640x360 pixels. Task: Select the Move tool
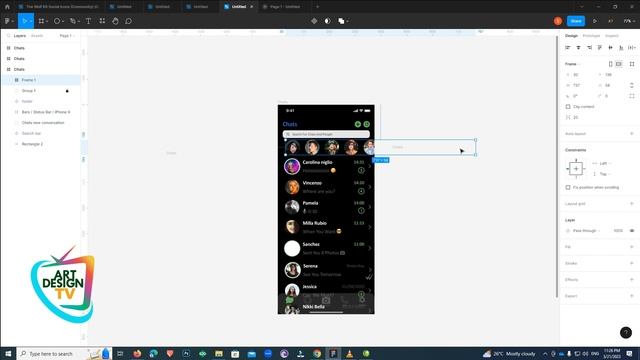(x=24, y=21)
